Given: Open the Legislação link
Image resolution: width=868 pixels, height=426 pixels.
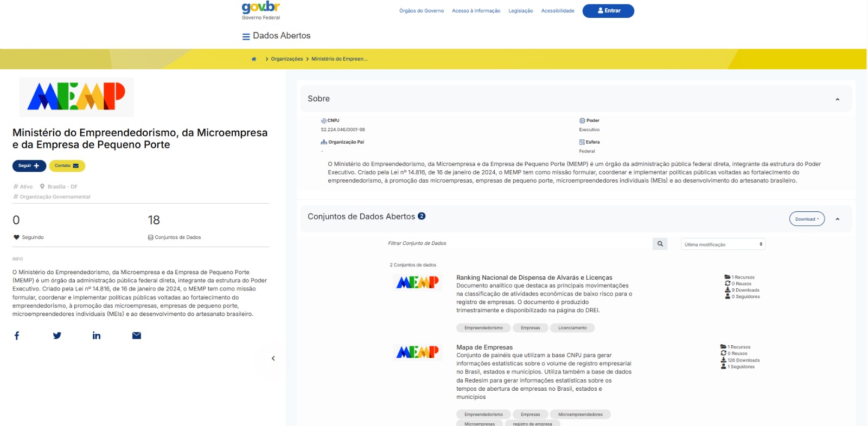Looking at the screenshot, I should [521, 11].
